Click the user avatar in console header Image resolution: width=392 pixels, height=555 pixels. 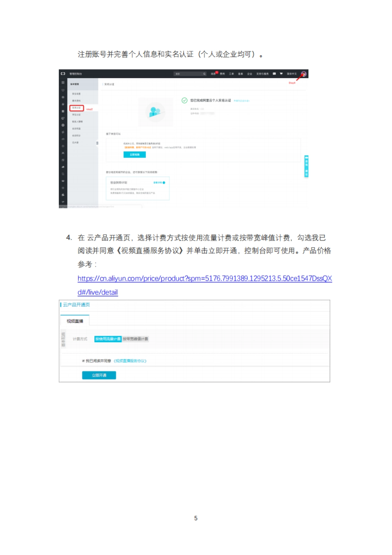click(x=303, y=74)
